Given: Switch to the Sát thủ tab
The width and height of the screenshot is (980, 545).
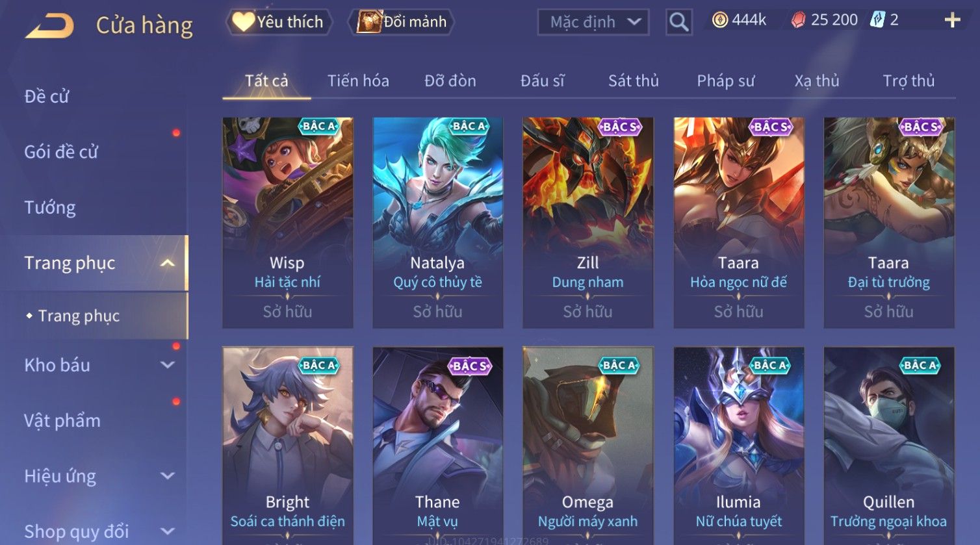Looking at the screenshot, I should click(x=633, y=81).
